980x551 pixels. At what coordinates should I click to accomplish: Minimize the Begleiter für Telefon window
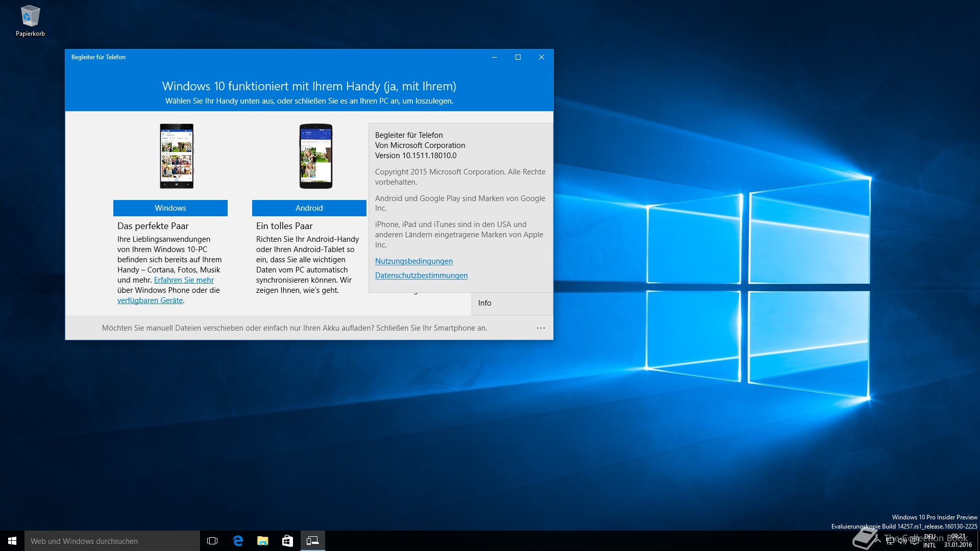(495, 57)
